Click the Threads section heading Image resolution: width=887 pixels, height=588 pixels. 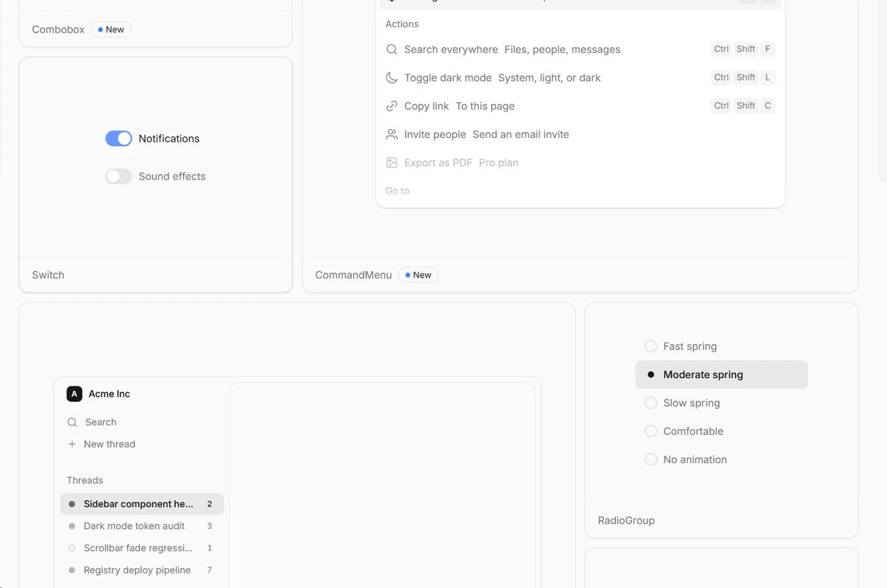(x=85, y=480)
